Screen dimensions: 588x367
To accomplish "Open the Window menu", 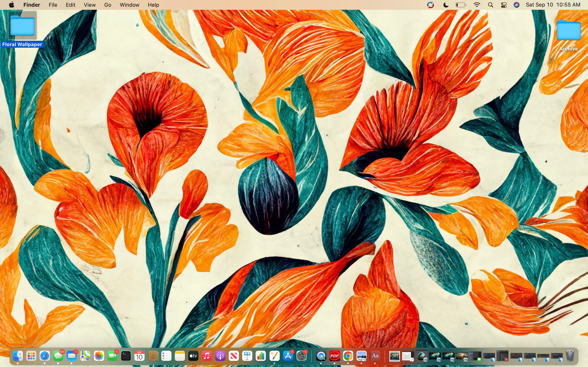I will tap(129, 5).
